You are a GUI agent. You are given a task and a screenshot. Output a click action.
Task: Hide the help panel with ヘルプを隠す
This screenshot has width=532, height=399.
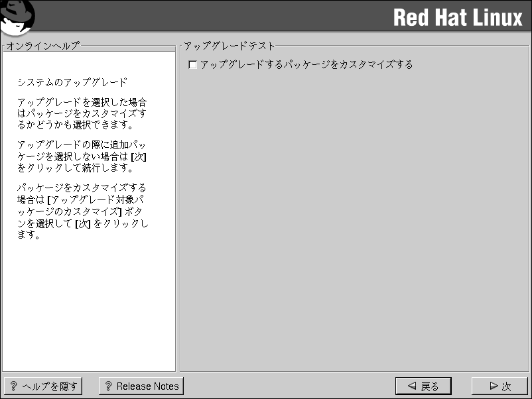click(x=43, y=386)
